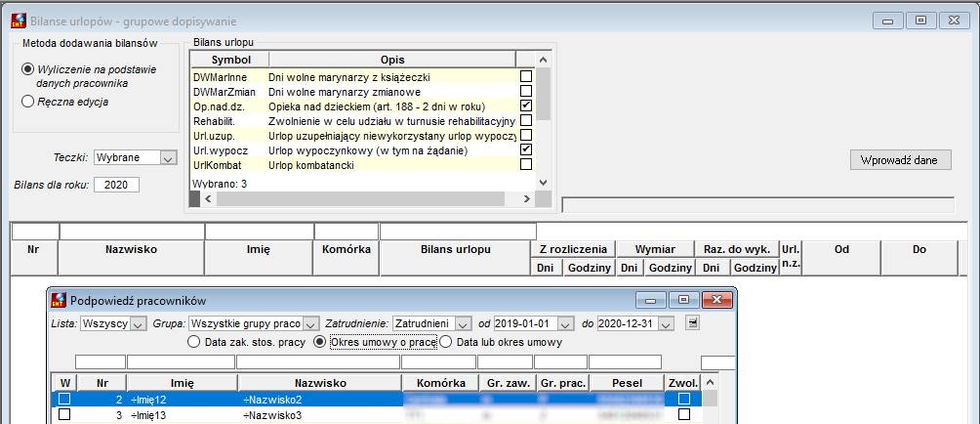
Task: Open the 'od' date picker dropdown
Action: pos(565,324)
